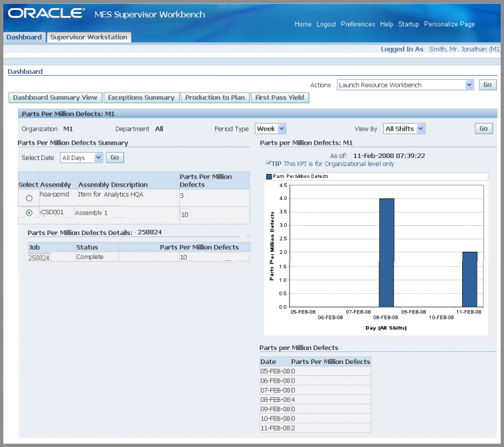Screen dimensions: 504x447
Task: Open the First Pass Yield button
Action: click(280, 98)
